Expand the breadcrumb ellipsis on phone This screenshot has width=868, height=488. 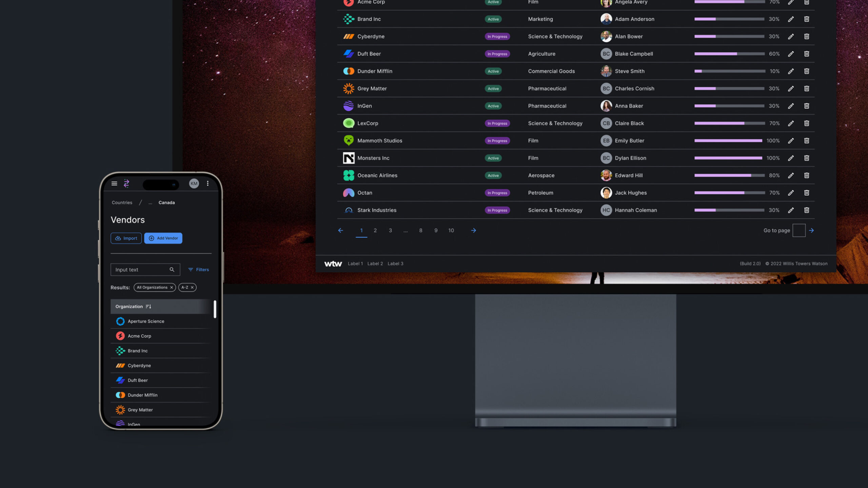[x=150, y=203]
